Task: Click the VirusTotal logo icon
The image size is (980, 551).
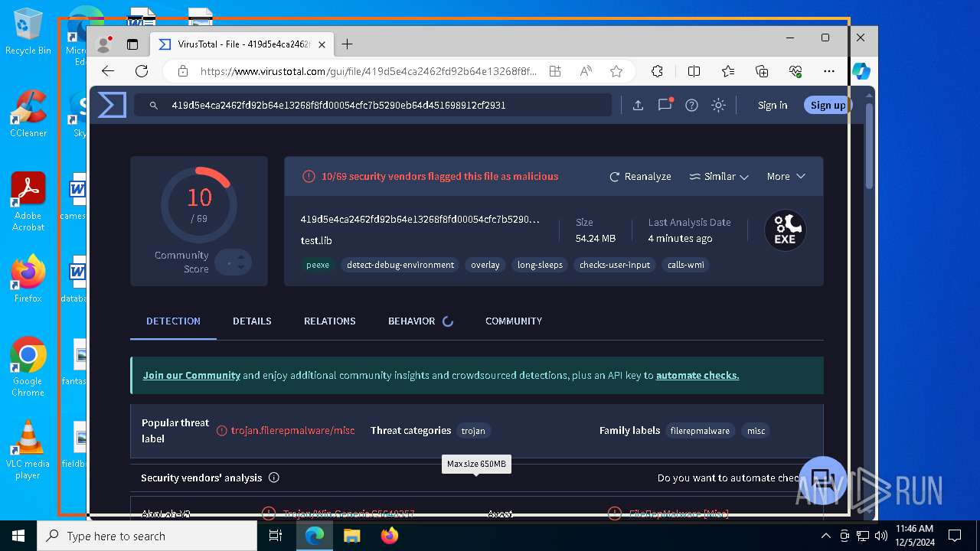Action: click(x=112, y=105)
